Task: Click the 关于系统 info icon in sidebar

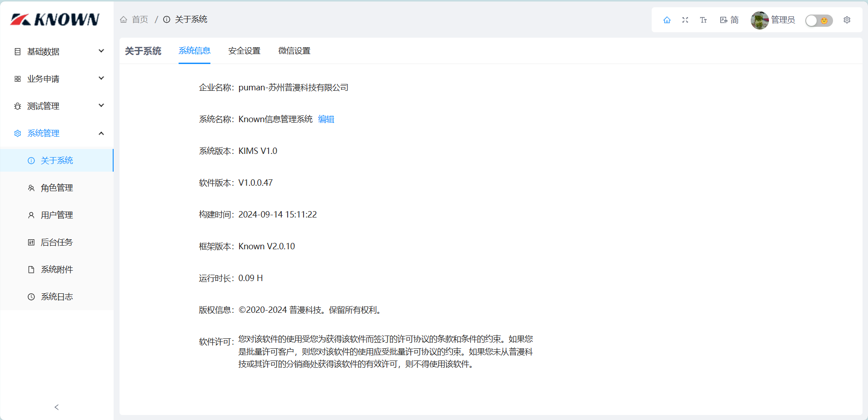Action: click(x=31, y=161)
